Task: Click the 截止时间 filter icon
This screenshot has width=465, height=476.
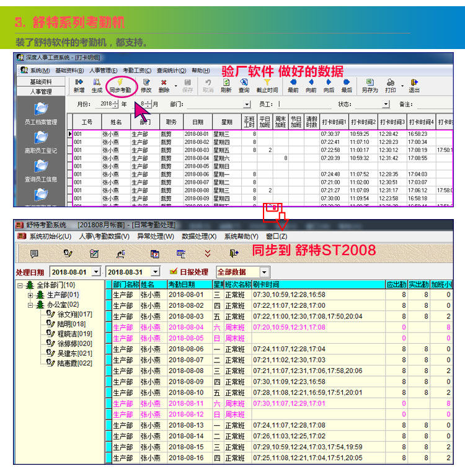Action: click(x=267, y=86)
